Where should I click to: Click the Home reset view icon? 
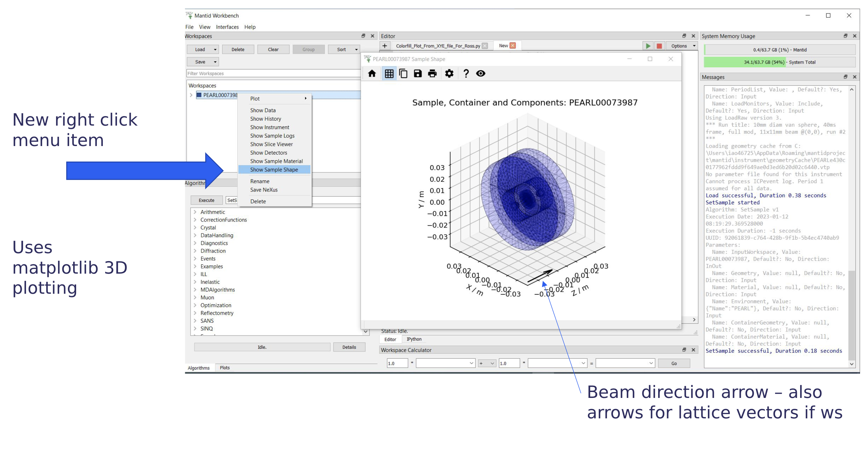(x=372, y=74)
